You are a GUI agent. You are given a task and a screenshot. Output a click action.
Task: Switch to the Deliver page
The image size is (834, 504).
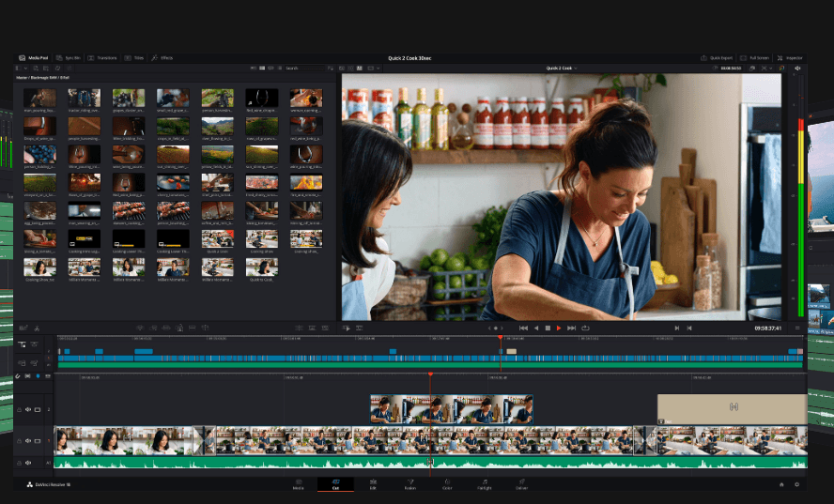coord(522,483)
